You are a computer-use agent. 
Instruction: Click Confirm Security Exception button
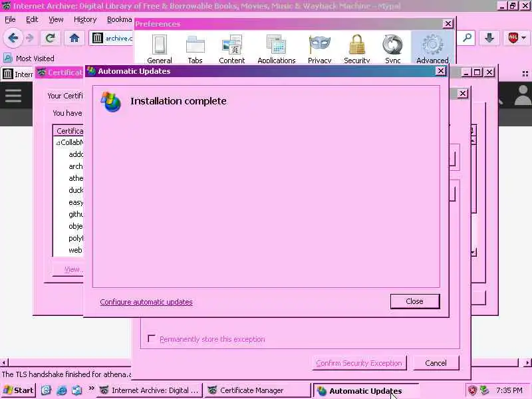tap(359, 363)
